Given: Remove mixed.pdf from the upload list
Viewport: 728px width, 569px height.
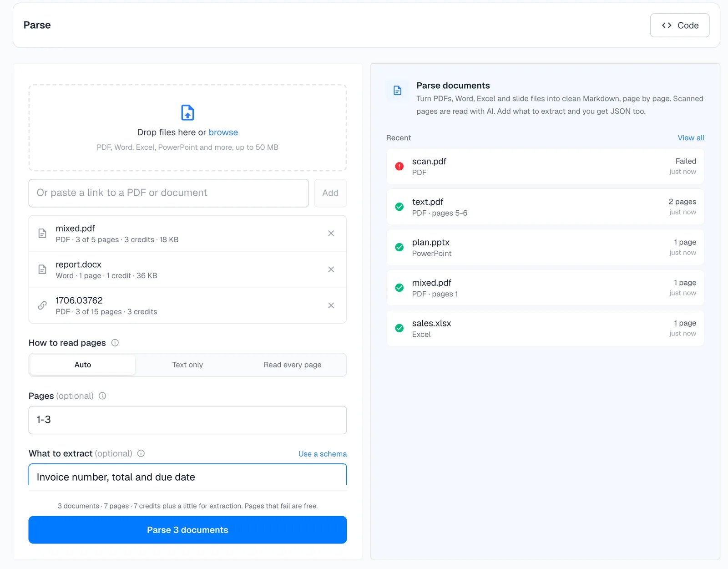Looking at the screenshot, I should click(x=331, y=234).
